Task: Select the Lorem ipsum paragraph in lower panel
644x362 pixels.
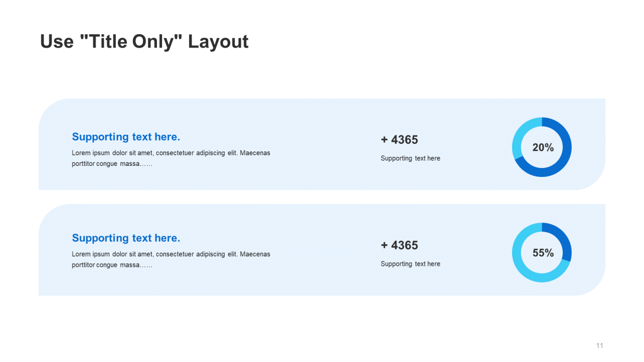Action: [171, 259]
